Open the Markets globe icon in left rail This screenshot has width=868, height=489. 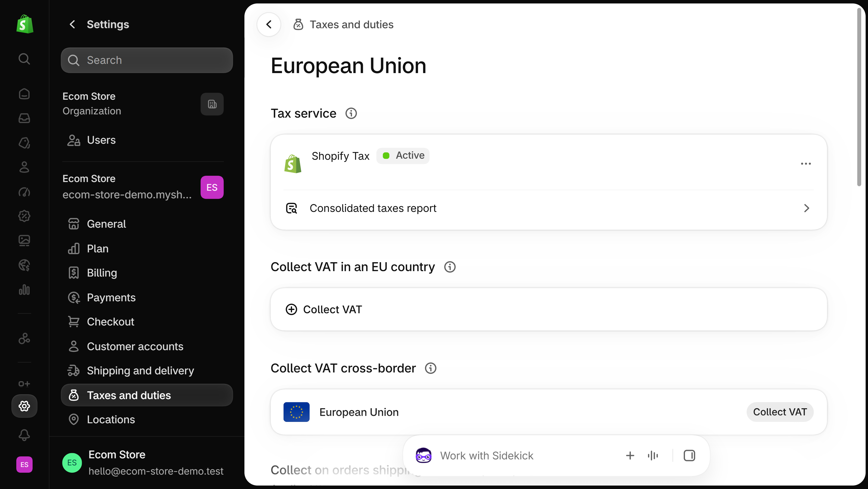24,265
